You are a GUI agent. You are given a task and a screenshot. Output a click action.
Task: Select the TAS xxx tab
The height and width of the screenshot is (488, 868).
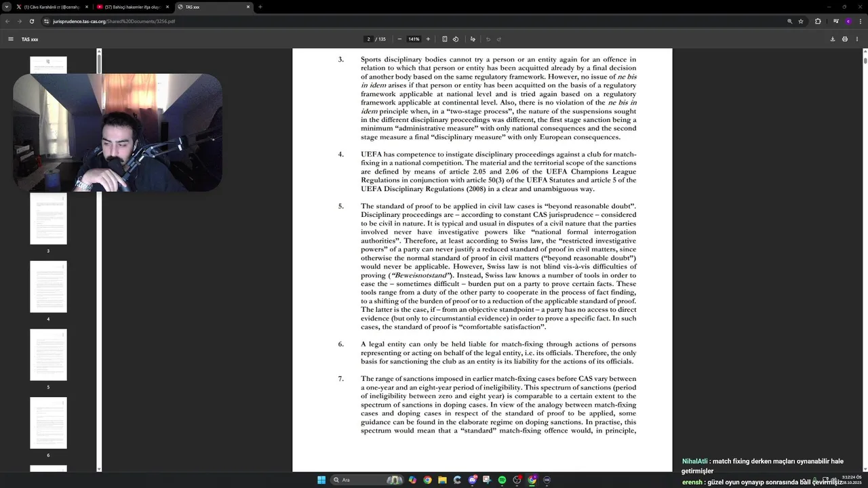click(x=214, y=7)
